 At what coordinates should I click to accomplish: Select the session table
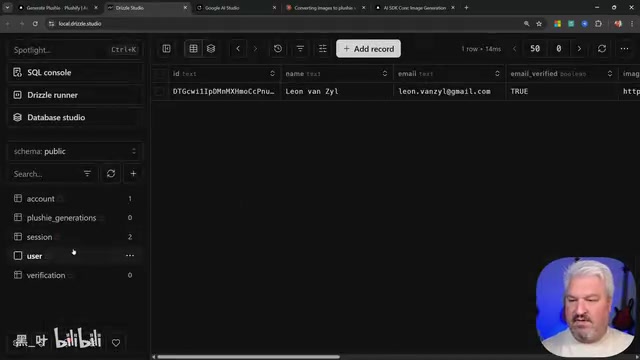point(75,237)
